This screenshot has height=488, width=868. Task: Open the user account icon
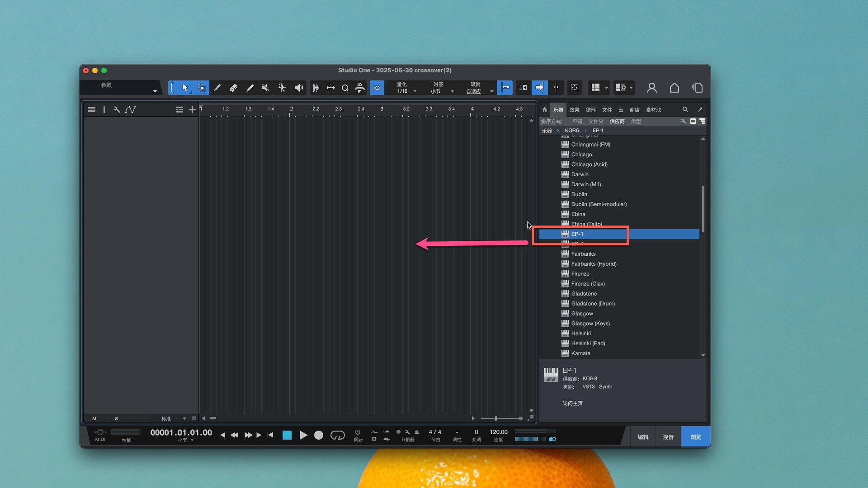pos(651,88)
